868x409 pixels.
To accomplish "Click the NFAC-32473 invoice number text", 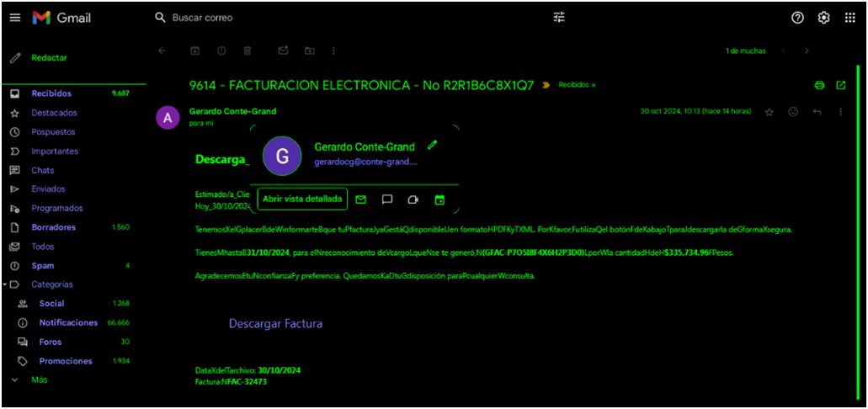I will point(245,382).
